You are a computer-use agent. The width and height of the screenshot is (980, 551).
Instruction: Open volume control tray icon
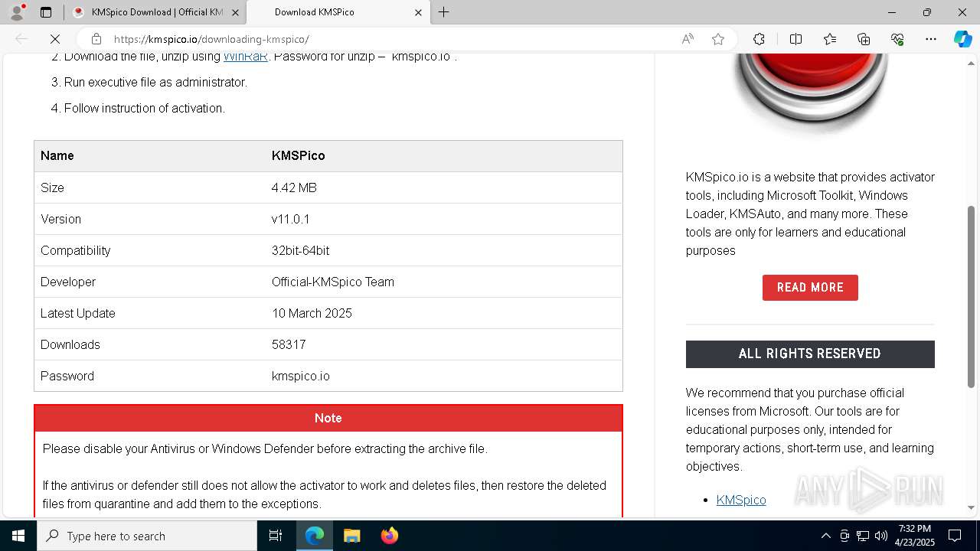pyautogui.click(x=881, y=536)
